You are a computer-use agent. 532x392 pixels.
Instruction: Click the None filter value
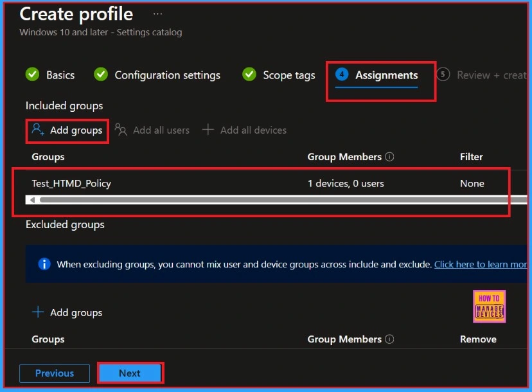pyautogui.click(x=472, y=184)
